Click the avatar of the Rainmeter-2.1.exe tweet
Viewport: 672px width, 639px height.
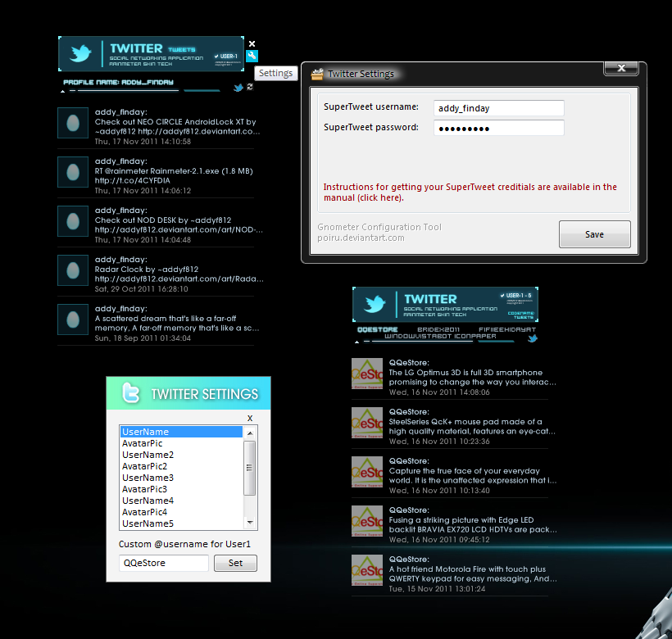pos(73,172)
